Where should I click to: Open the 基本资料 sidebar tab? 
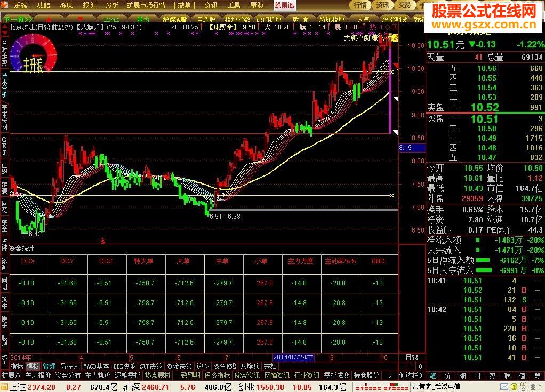4,117
